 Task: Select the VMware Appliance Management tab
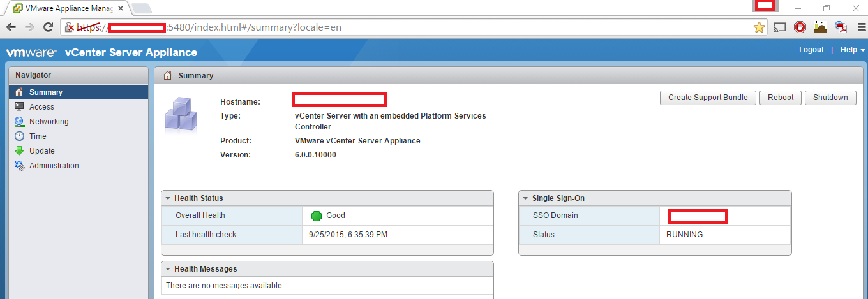[x=68, y=8]
